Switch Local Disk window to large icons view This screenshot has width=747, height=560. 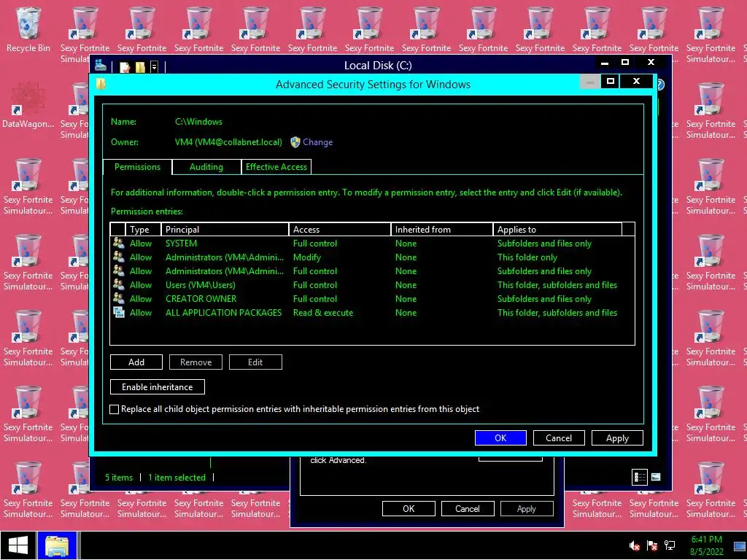coord(656,477)
